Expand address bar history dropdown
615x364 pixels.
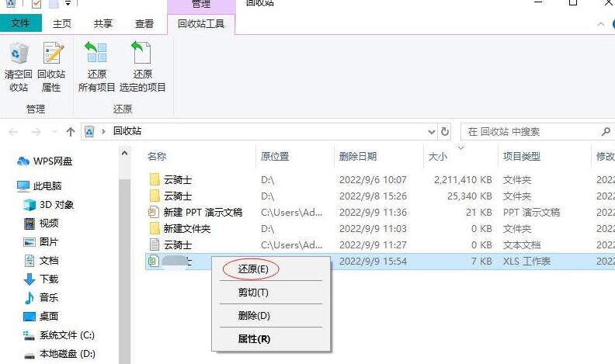(432, 132)
